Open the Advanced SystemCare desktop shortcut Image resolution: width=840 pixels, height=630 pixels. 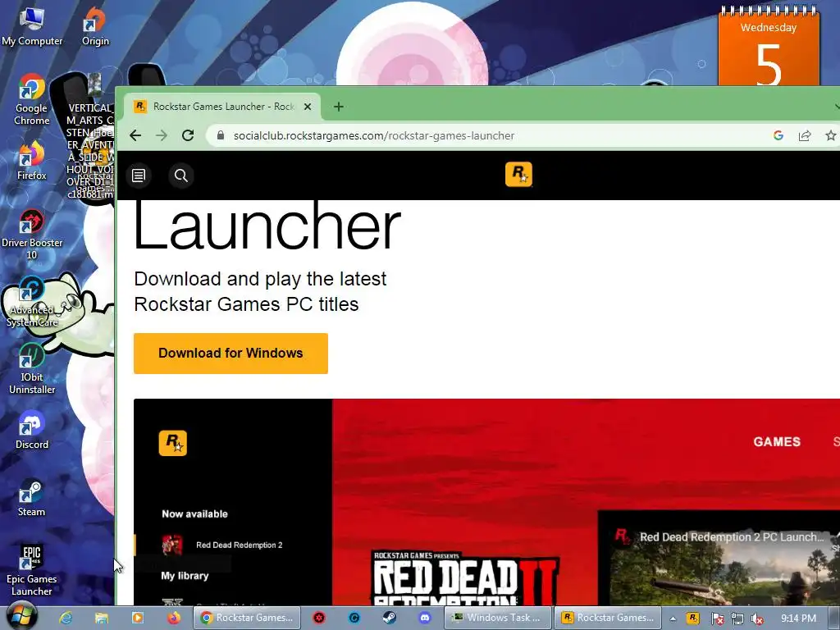coord(32,302)
